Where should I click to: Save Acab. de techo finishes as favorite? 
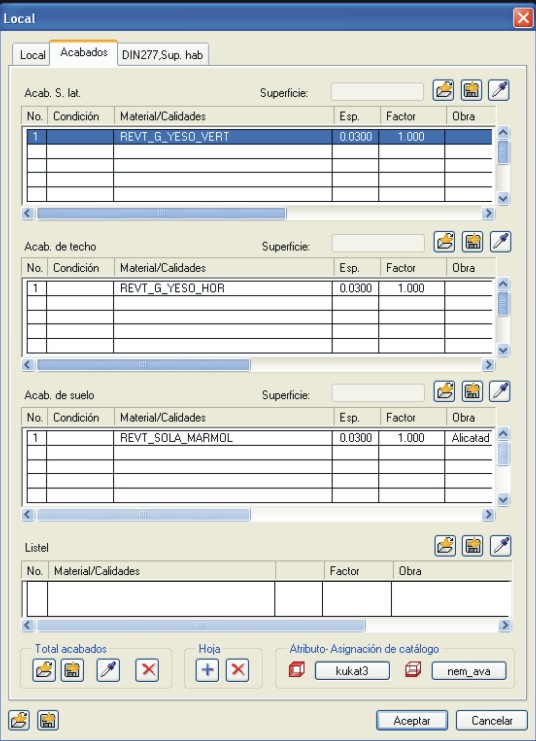pyautogui.click(x=472, y=242)
